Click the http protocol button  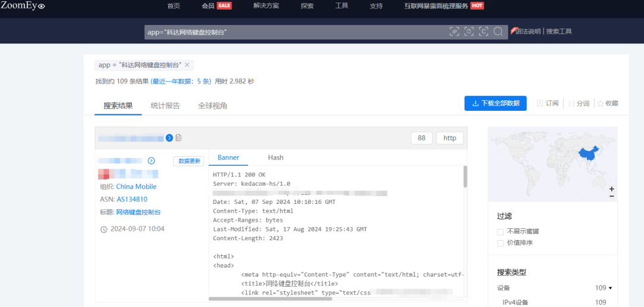click(450, 138)
